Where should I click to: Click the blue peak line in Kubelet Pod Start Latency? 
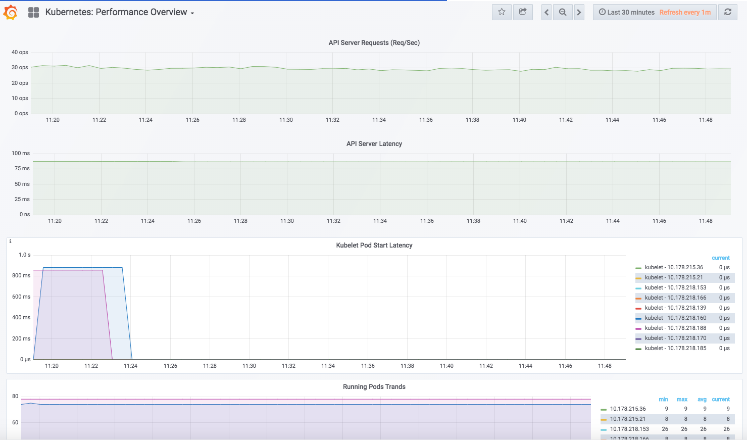82,268
